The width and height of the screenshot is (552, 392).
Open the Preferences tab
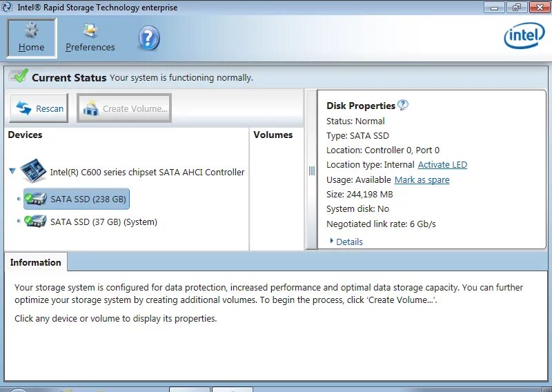(x=90, y=39)
